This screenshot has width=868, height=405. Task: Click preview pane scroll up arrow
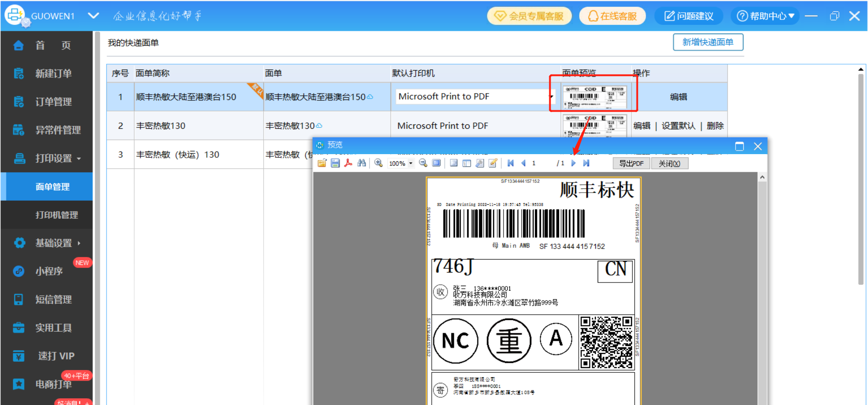[762, 177]
